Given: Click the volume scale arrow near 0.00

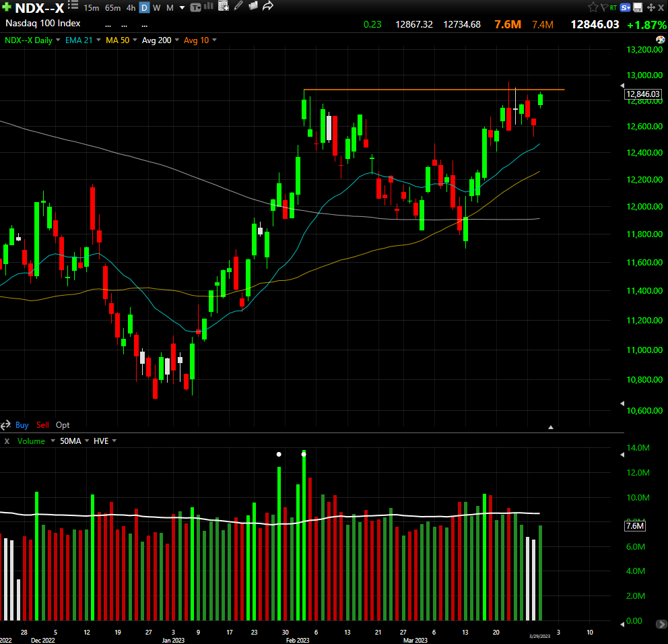Looking at the screenshot, I should click(x=622, y=624).
